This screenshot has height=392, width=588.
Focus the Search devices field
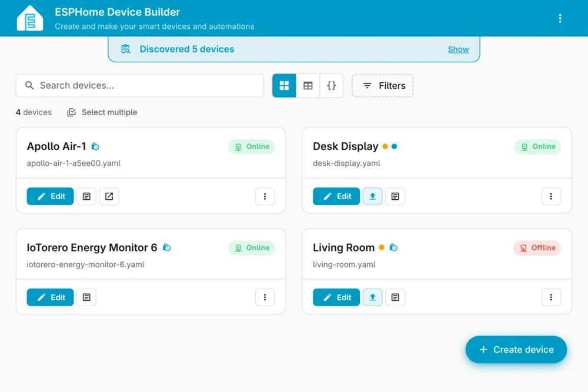pos(140,85)
